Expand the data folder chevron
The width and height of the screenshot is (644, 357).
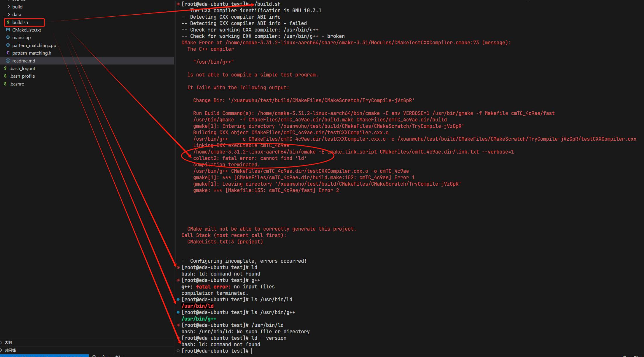pos(9,14)
